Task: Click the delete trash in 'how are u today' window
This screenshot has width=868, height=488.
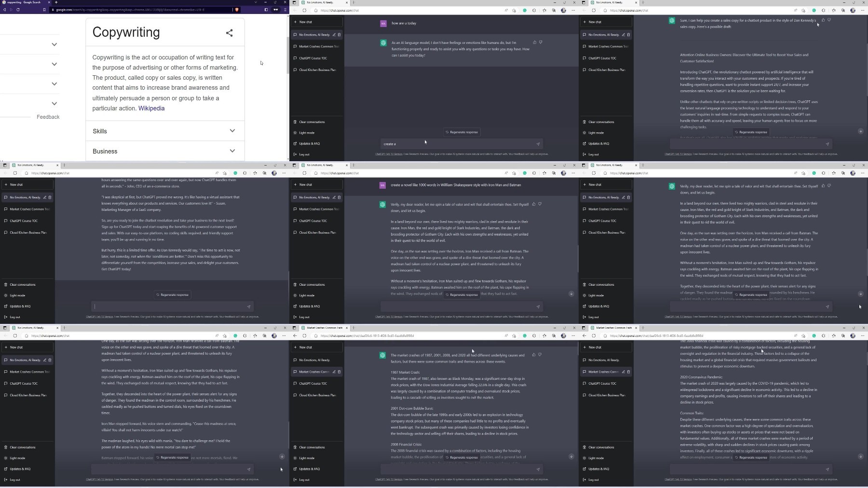Action: 339,35
